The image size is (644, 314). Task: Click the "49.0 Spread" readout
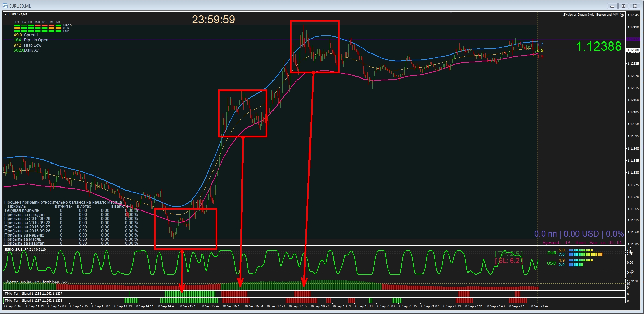coord(26,35)
